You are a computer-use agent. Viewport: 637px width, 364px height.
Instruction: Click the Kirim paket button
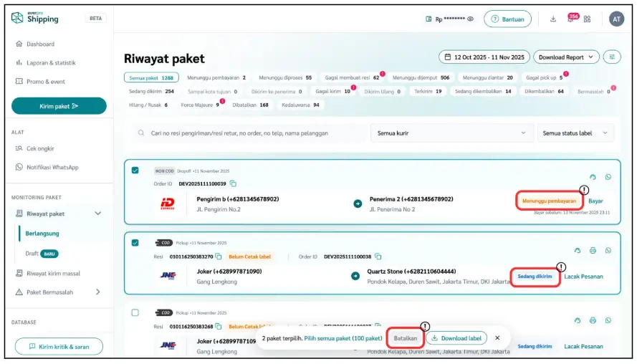[x=59, y=106]
